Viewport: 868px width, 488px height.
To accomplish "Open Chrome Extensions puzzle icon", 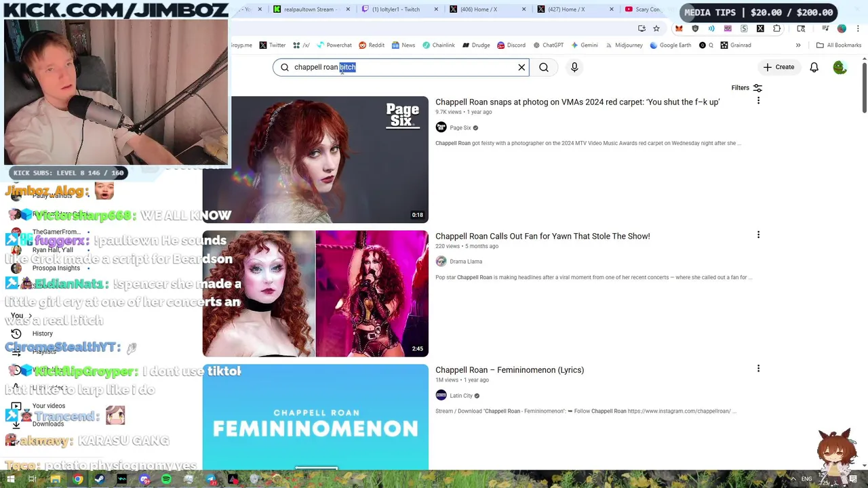I will [776, 28].
